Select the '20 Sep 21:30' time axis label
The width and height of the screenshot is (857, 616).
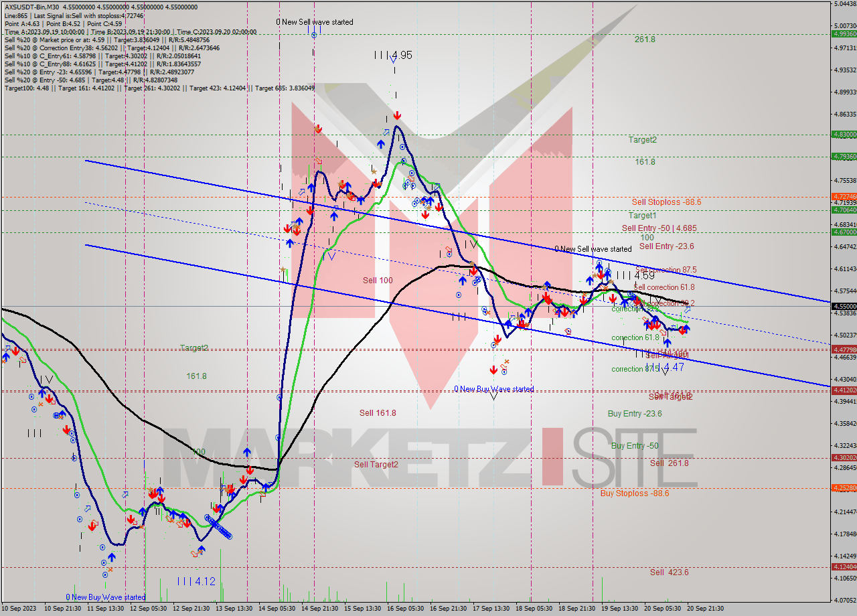[704, 609]
